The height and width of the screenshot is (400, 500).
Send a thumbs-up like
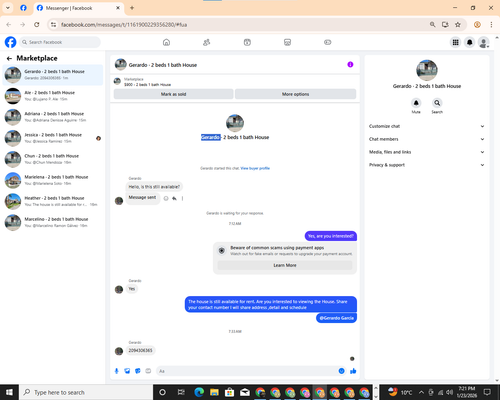(353, 371)
